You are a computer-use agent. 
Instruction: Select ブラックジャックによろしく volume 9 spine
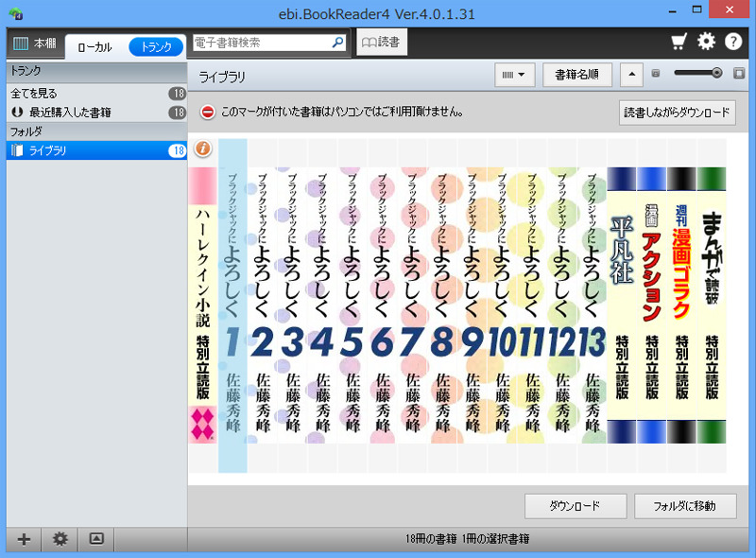point(472,305)
